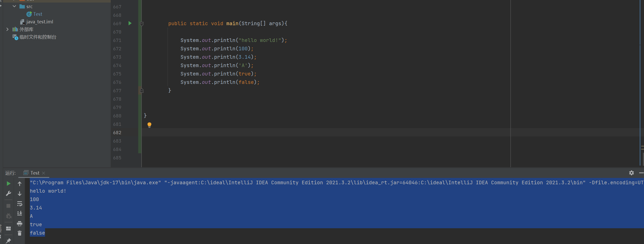
Task: Click the "true" console output line
Action: [x=36, y=224]
